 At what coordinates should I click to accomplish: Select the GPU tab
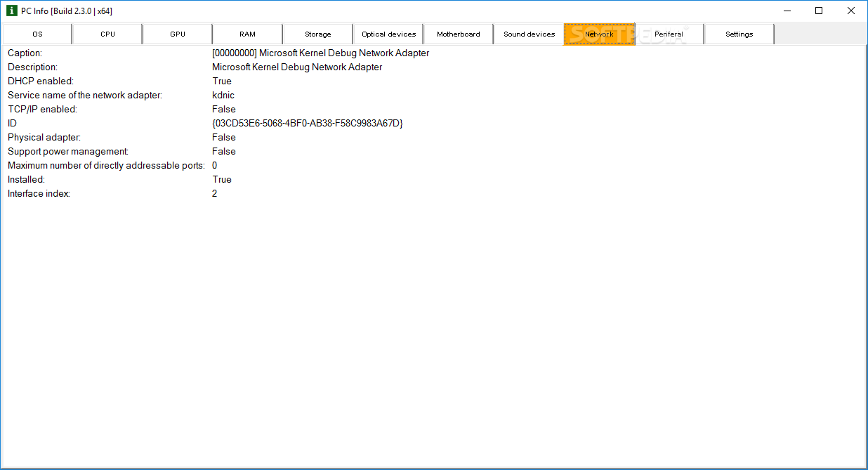coord(178,34)
